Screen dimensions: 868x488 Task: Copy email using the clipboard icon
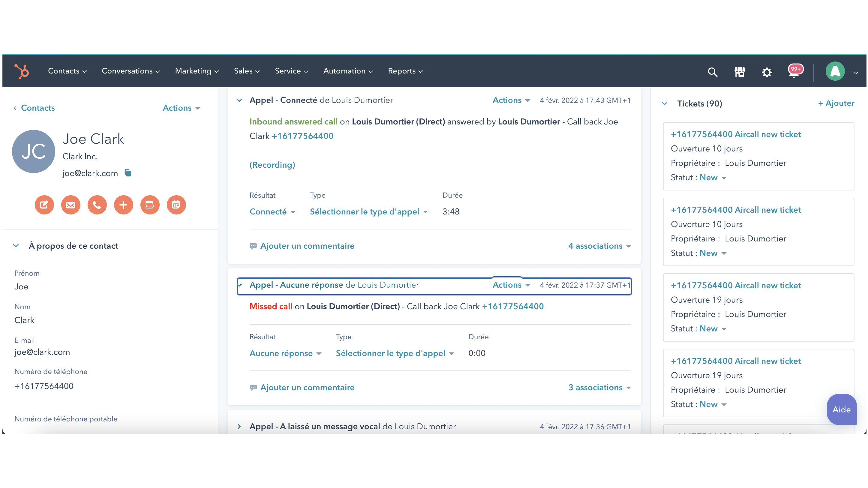coord(128,173)
